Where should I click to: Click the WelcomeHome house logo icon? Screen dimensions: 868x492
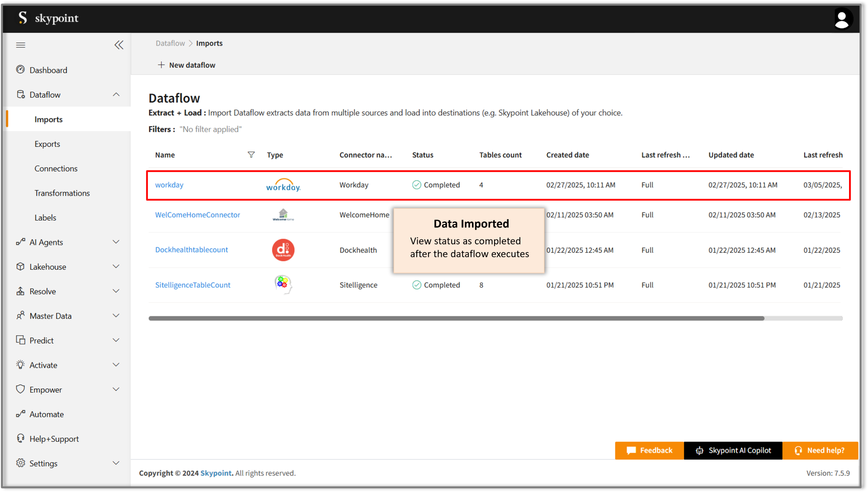point(283,215)
